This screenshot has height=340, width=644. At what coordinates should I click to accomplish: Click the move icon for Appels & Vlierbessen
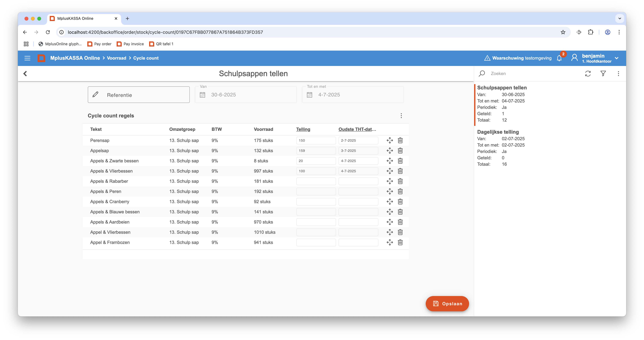click(390, 171)
